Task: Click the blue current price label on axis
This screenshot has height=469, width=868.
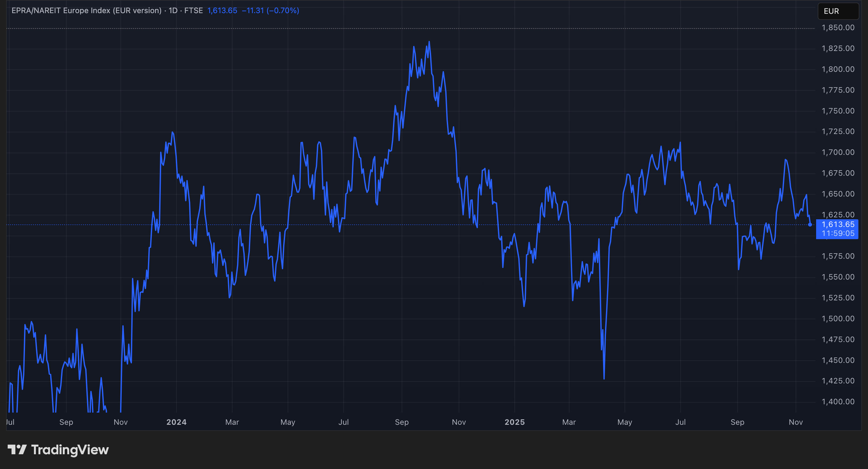Action: [837, 224]
